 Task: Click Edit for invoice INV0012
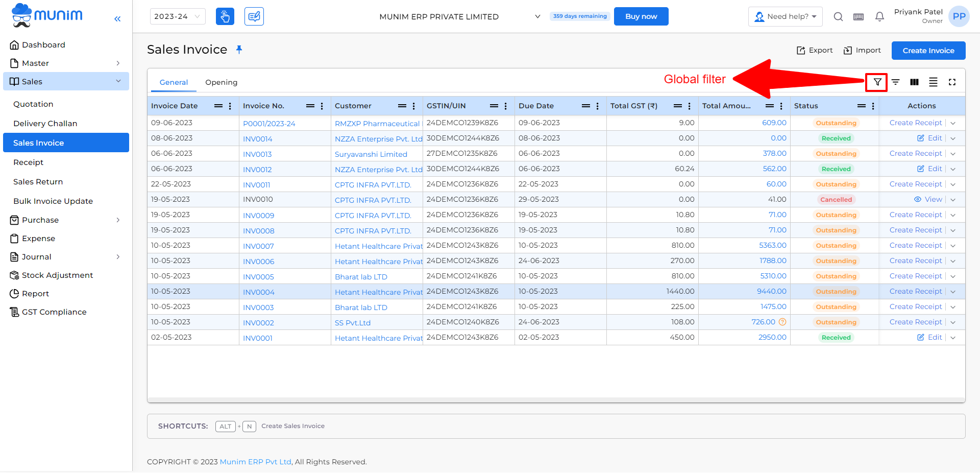coord(929,169)
